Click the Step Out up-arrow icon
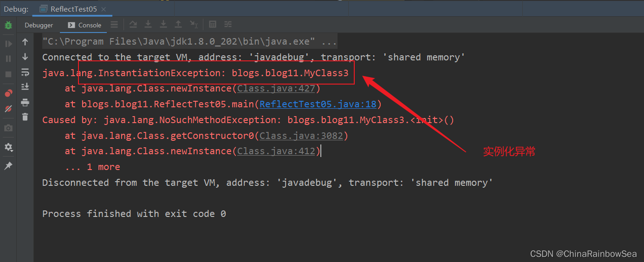 tap(178, 25)
